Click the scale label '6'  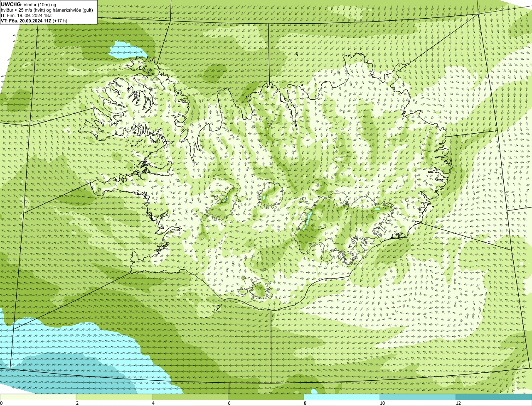229,403
